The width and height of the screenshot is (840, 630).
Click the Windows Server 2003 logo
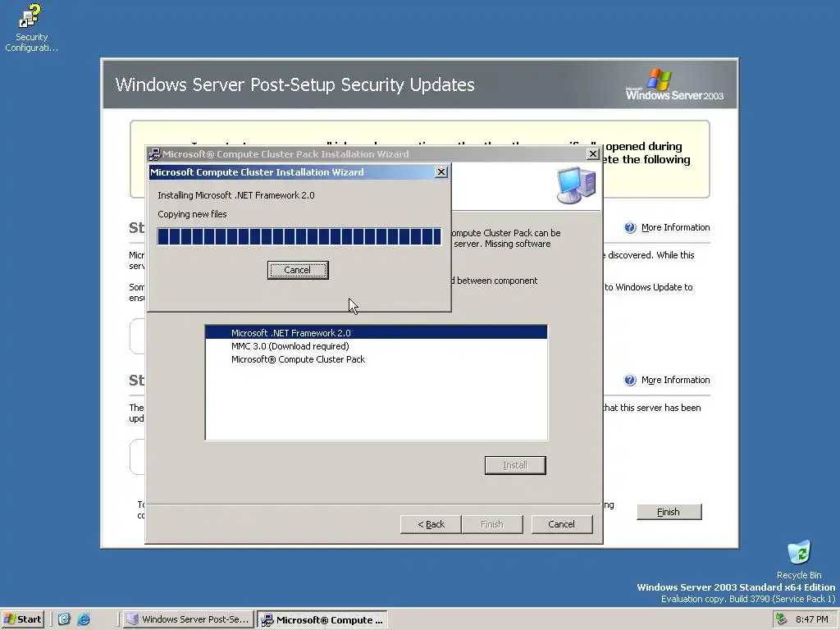pos(674,84)
